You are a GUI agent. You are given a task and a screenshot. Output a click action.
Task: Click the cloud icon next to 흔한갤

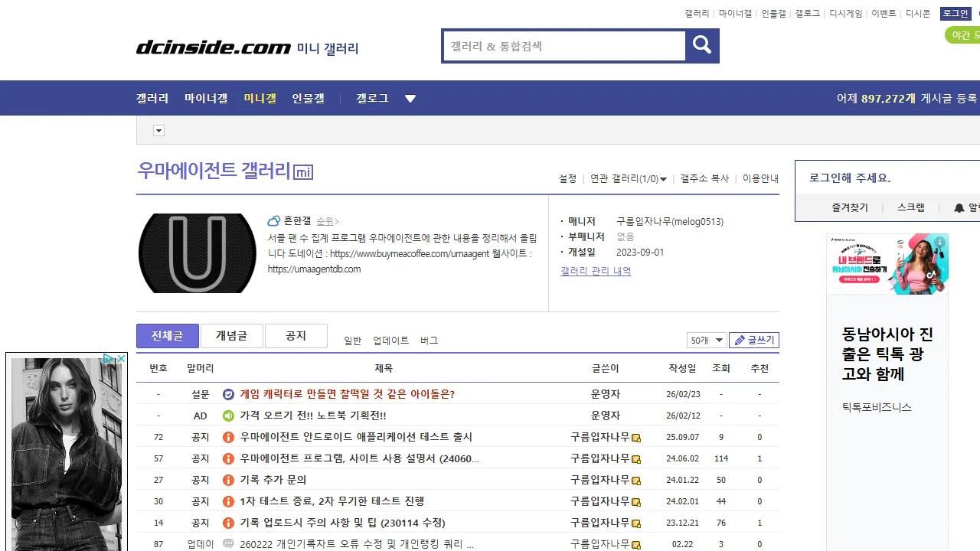[x=273, y=220]
